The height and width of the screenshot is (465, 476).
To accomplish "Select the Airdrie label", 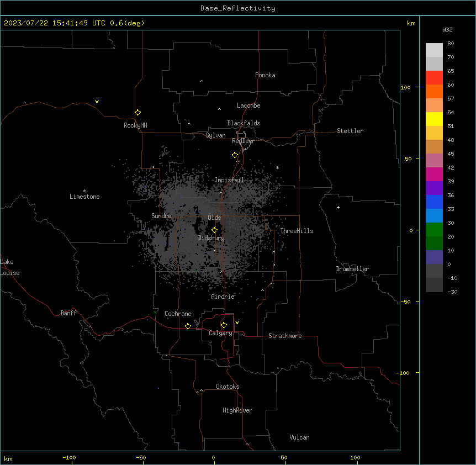I will [223, 297].
